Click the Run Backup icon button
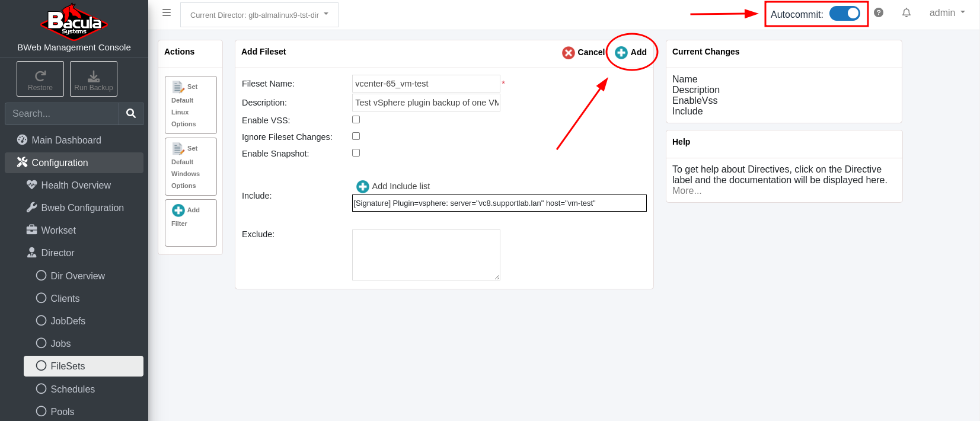The height and width of the screenshot is (421, 980). (x=94, y=79)
